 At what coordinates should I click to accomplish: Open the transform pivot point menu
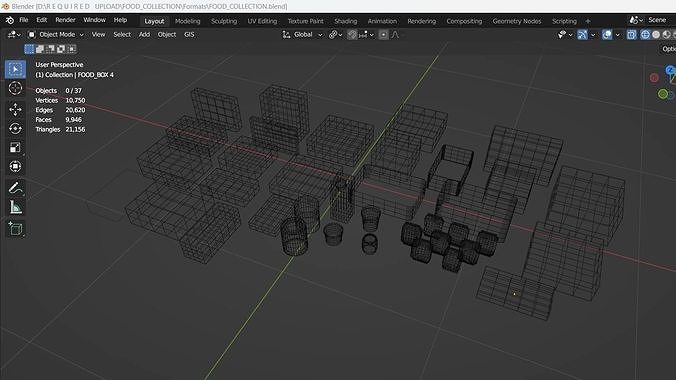335,35
